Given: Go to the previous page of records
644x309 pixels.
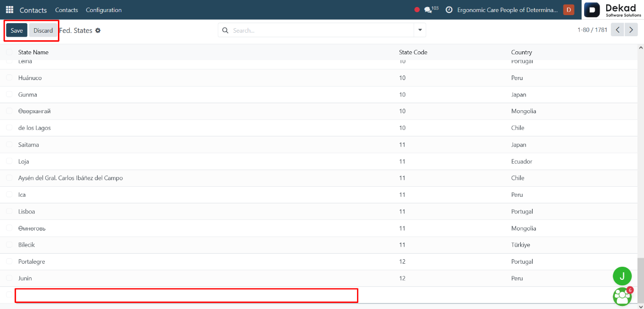Looking at the screenshot, I should [x=617, y=30].
